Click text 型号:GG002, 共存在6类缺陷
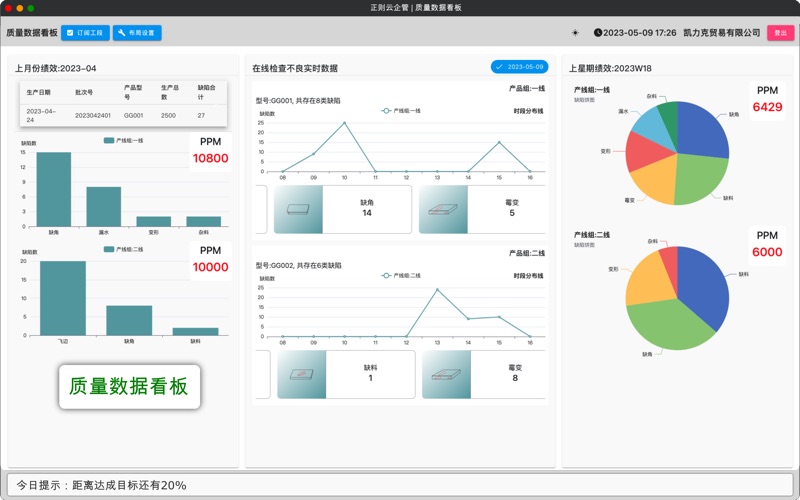The image size is (800, 500). 298,265
